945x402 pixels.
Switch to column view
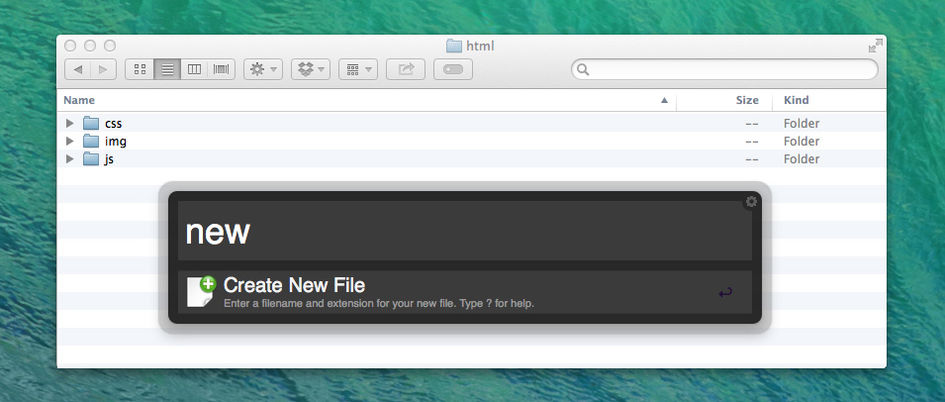pyautogui.click(x=194, y=69)
